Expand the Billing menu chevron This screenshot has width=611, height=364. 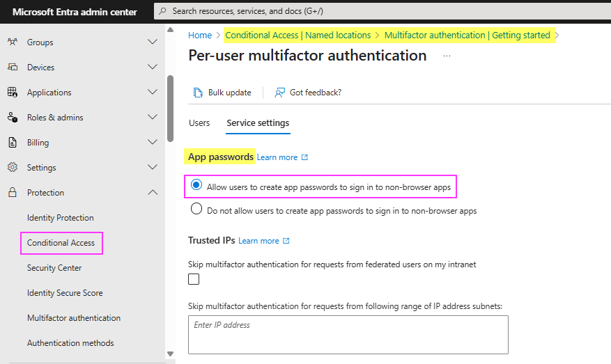click(x=153, y=142)
